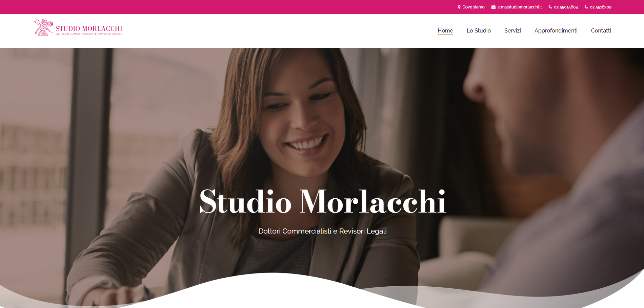Click the Studio Morlacchi logo emblem
The width and height of the screenshot is (644, 308).
click(44, 27)
